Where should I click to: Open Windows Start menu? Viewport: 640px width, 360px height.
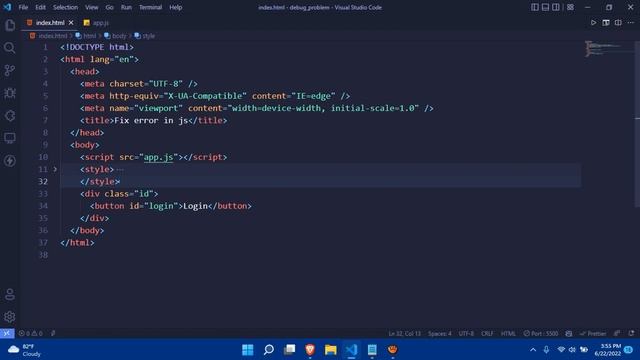click(248, 350)
